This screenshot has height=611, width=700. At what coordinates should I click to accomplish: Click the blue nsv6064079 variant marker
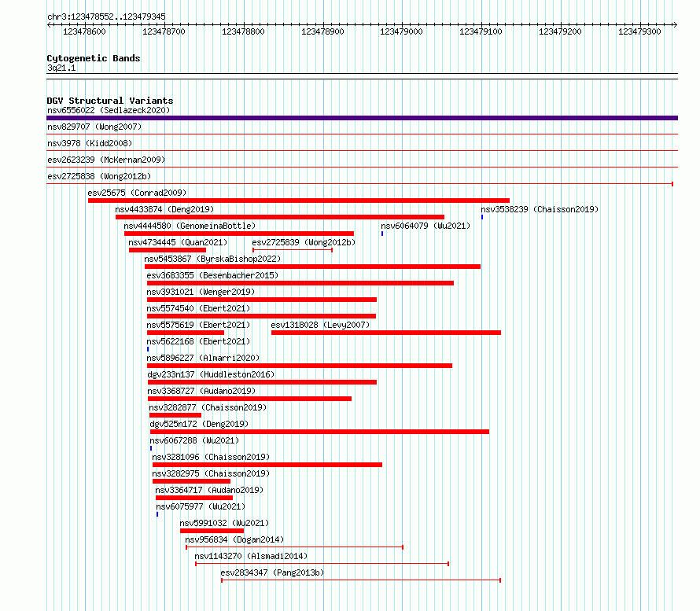click(382, 234)
